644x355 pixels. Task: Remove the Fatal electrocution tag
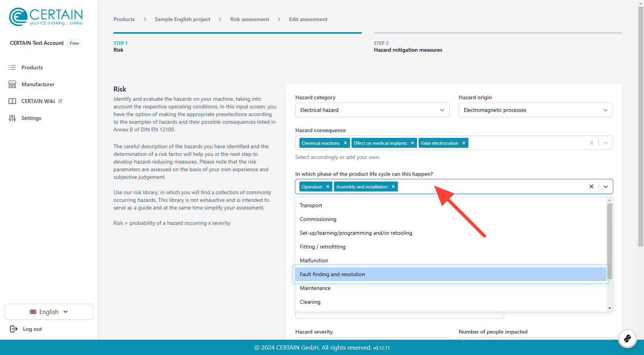(464, 143)
